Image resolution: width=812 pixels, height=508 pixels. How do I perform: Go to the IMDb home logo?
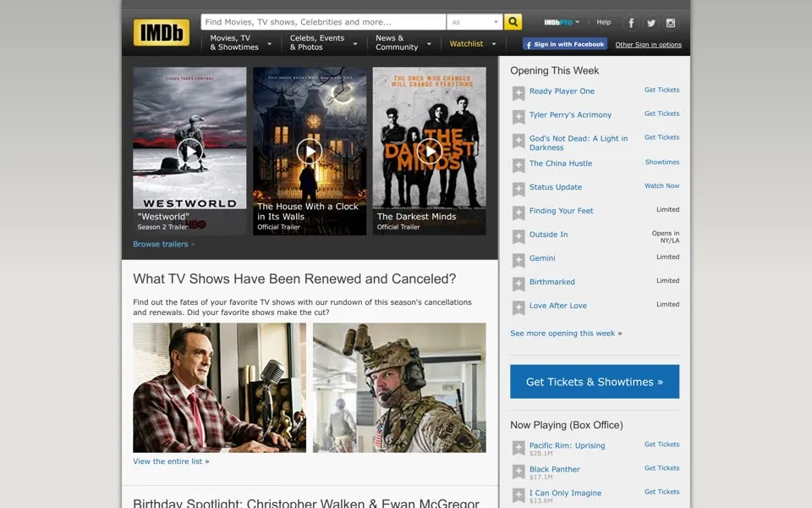161,33
